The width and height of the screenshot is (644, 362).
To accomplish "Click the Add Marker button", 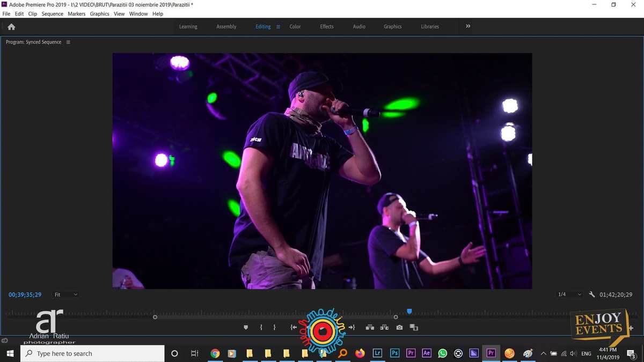I will coord(246,327).
